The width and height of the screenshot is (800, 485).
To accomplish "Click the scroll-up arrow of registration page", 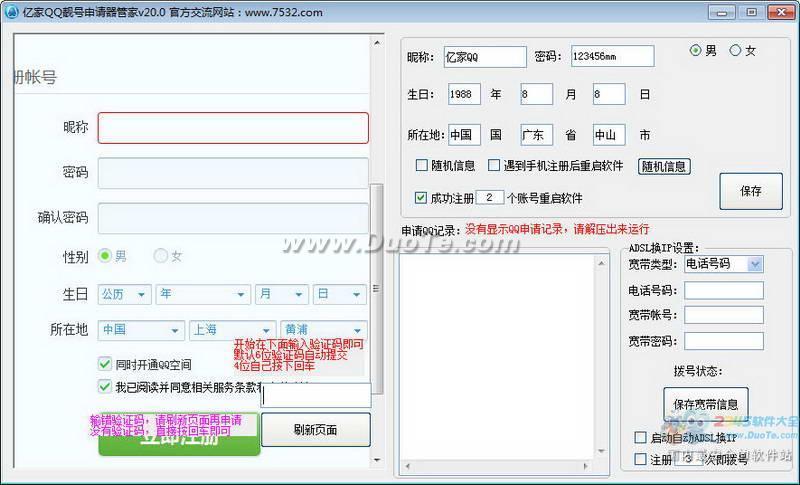I will coord(378,43).
